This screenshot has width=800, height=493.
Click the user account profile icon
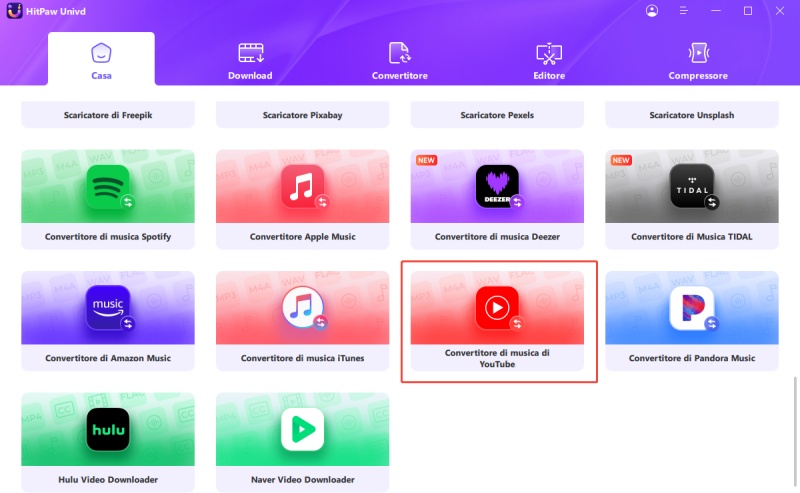click(652, 11)
